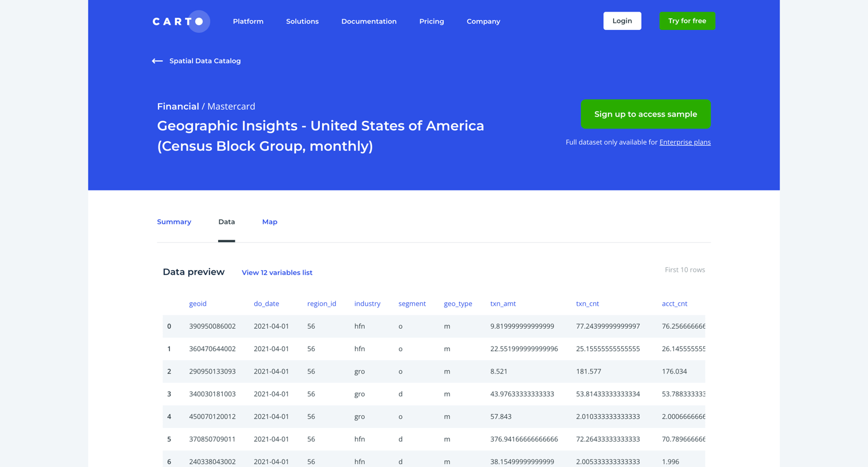
Task: Switch to the Map tab
Action: click(270, 222)
